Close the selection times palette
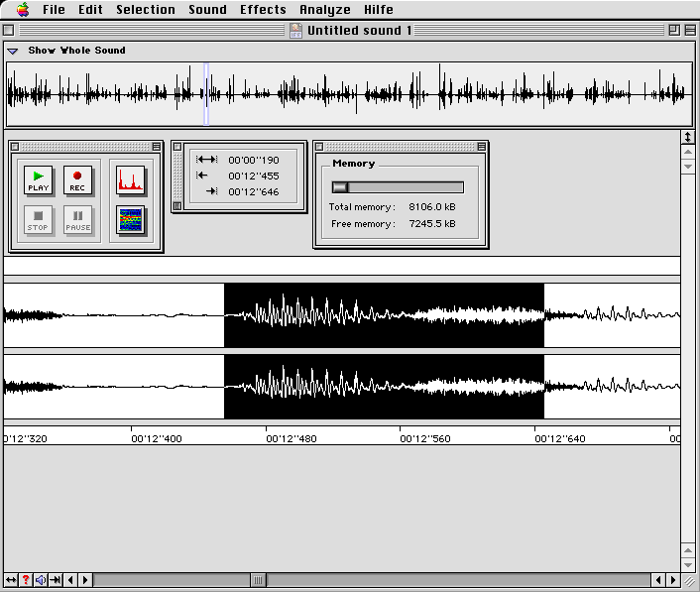Viewport: 700px width, 592px height. coord(177,147)
